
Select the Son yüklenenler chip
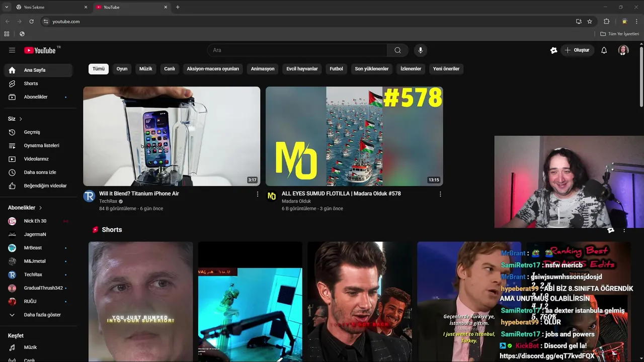pyautogui.click(x=372, y=69)
